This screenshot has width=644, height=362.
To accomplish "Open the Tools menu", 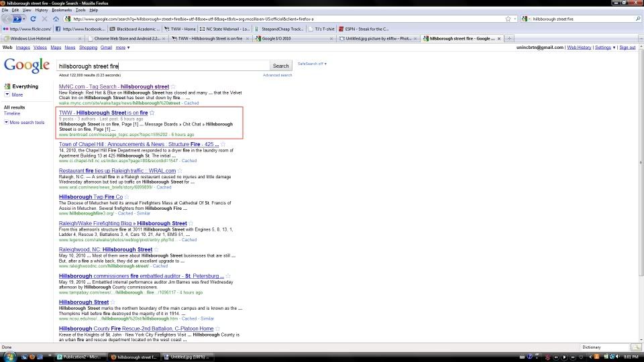I will pos(80,10).
